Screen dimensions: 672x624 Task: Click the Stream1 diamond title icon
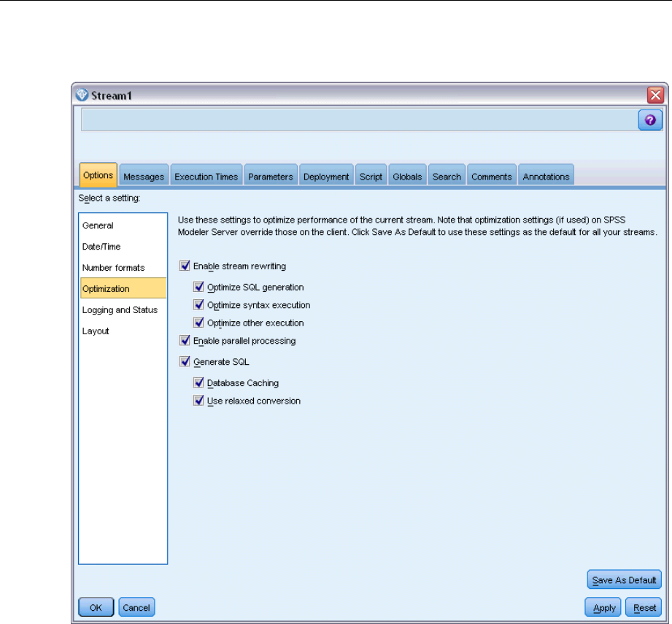click(x=81, y=95)
